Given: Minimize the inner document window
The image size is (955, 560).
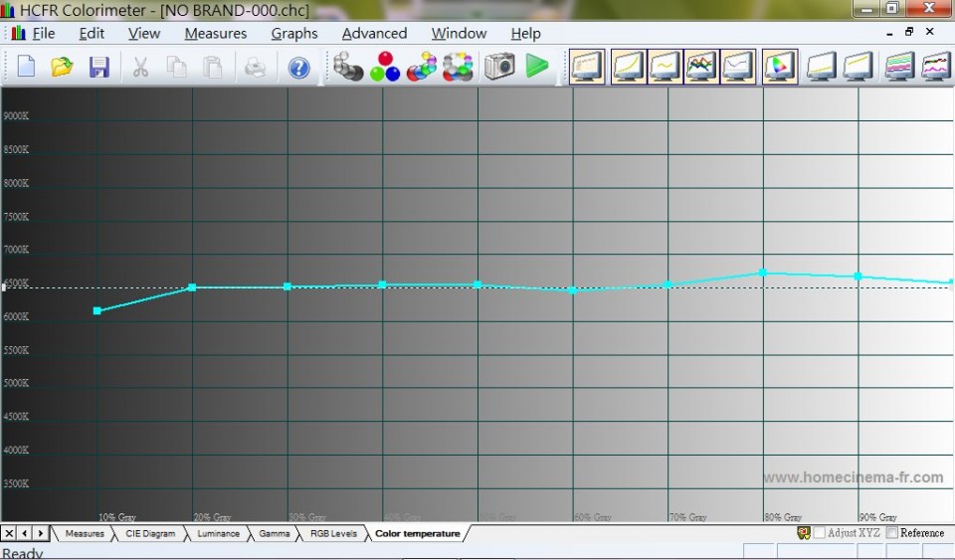Looking at the screenshot, I should click(889, 33).
